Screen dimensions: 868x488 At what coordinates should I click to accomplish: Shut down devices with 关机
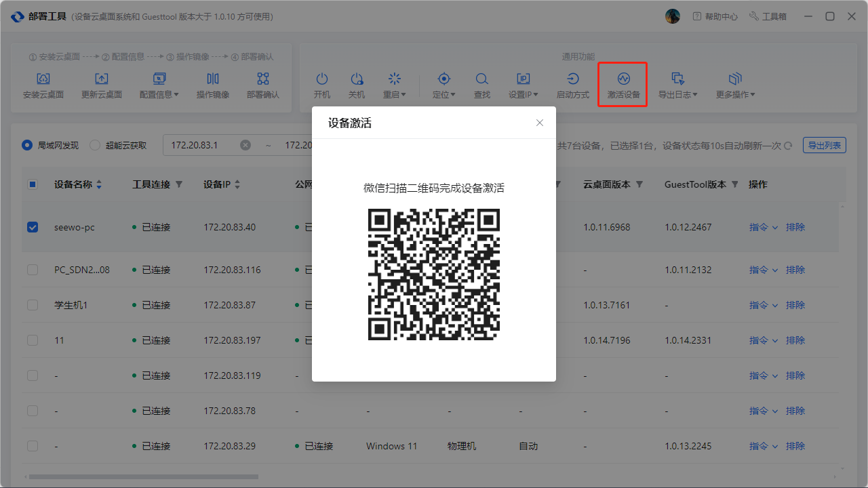pos(357,86)
